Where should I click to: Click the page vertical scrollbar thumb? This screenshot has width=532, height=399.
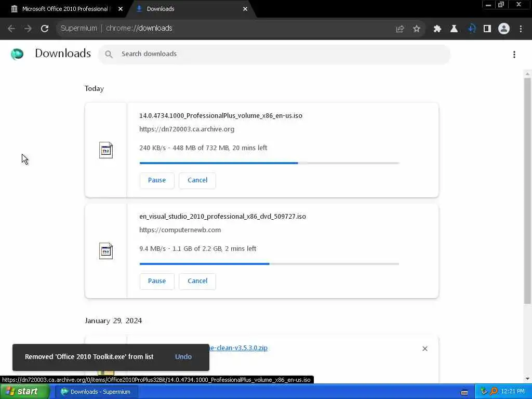click(x=527, y=191)
